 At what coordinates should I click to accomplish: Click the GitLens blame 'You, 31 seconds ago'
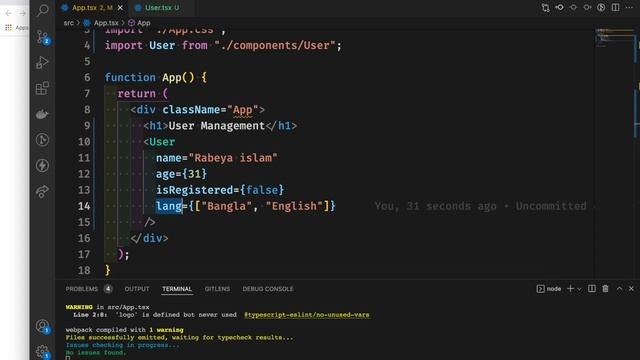point(435,206)
